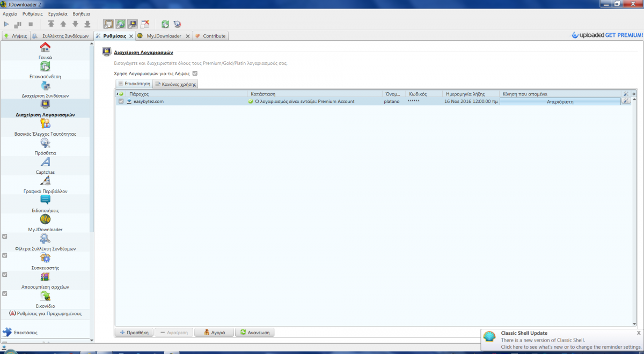
Task: Open the Αρχείο menu
Action: [10, 13]
